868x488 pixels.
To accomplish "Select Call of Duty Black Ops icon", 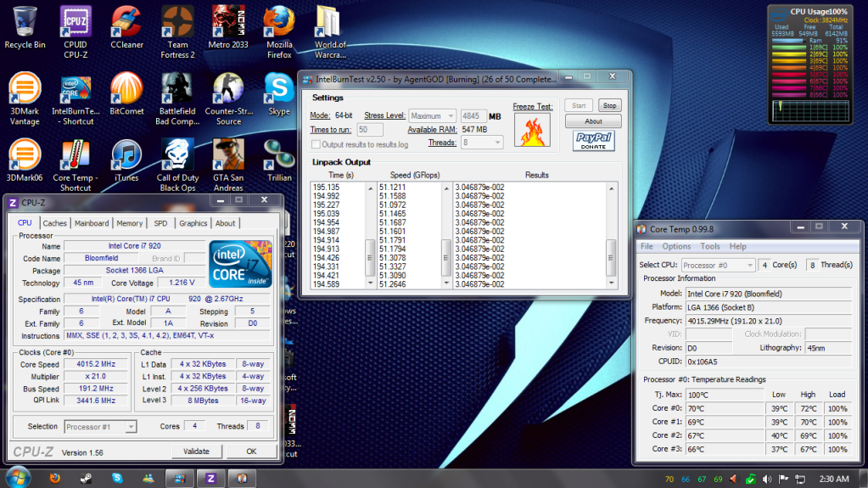I will 177,165.
